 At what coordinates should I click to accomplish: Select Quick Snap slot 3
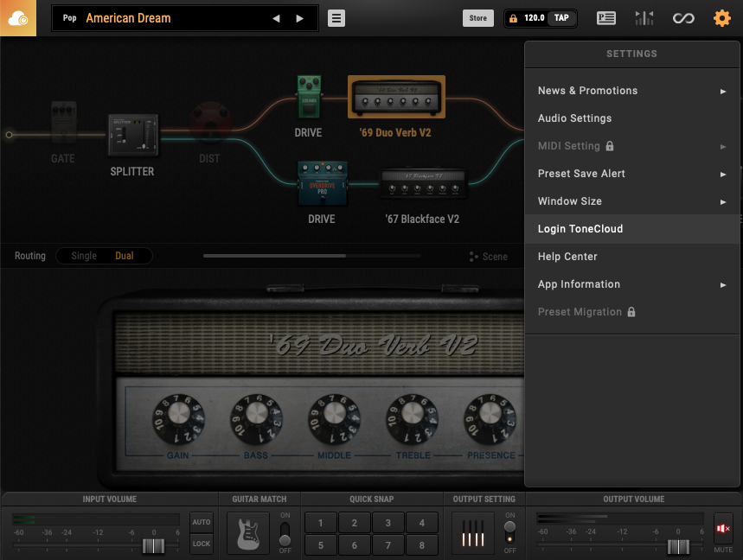pos(388,523)
